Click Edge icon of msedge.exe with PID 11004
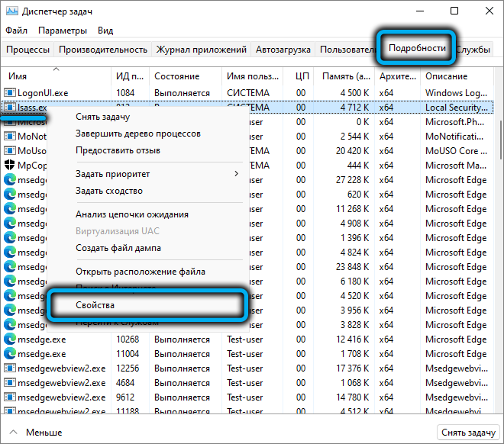 point(10,354)
